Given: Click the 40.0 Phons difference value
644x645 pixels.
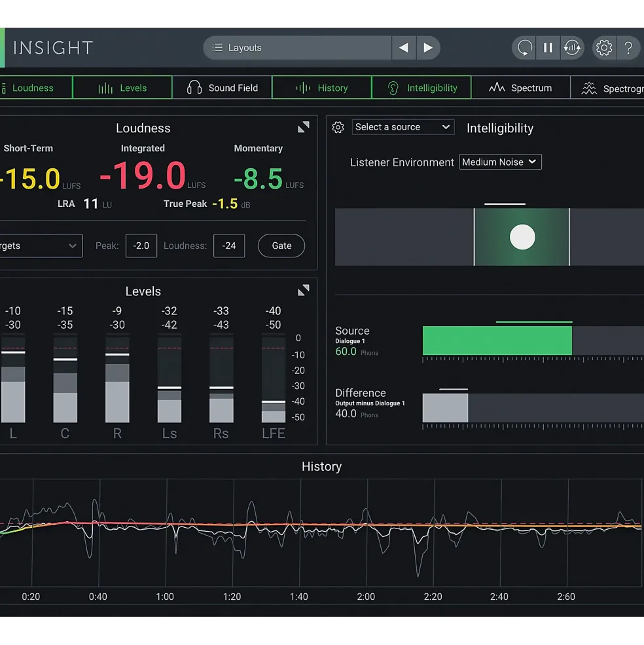Looking at the screenshot, I should tap(346, 414).
